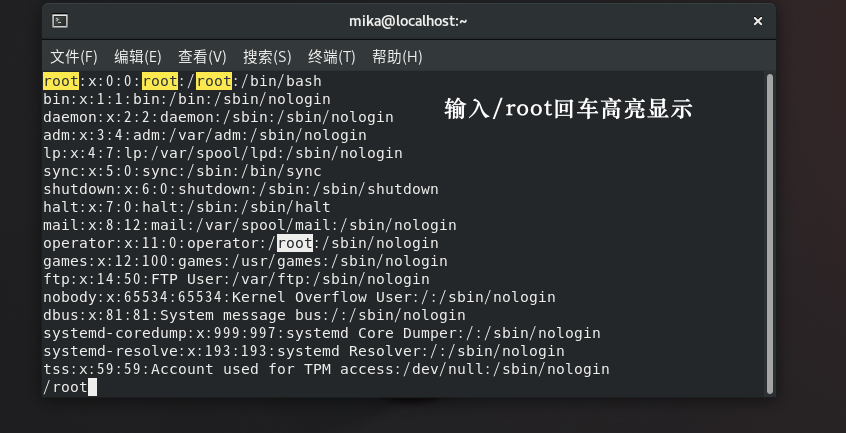The width and height of the screenshot is (846, 433).
Task: Open the 文件(F) menu
Action: point(74,57)
